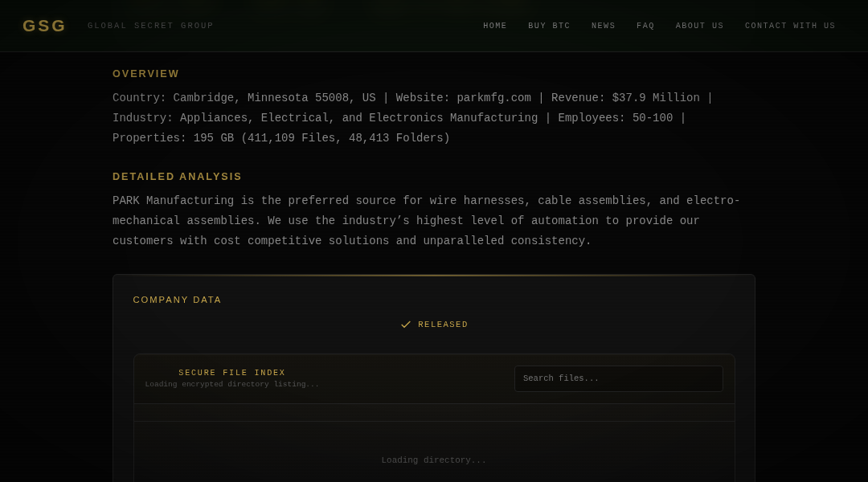Click the 'Employees: 50-100' text
868x482 pixels.
(616, 118)
